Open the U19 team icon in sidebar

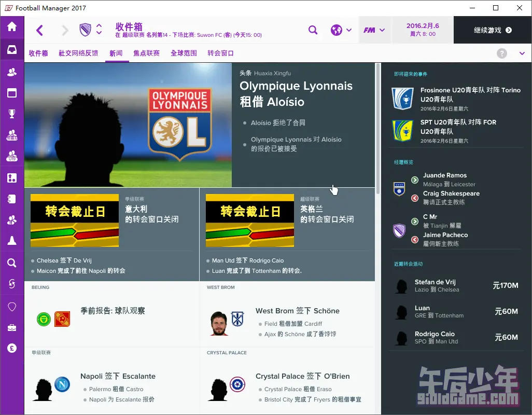(x=12, y=156)
